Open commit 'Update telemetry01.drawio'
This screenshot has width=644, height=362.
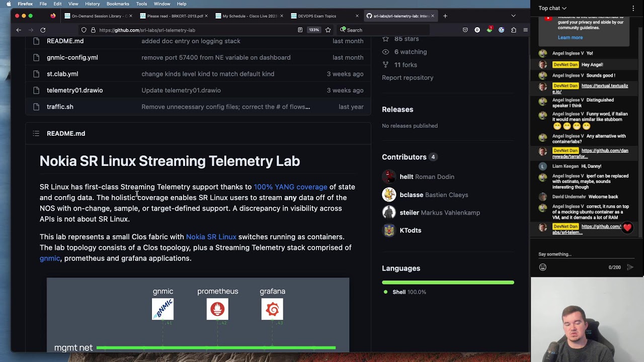tap(181, 90)
